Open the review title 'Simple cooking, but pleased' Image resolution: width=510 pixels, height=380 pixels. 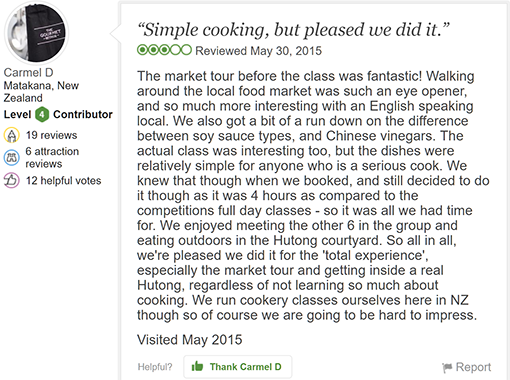pos(293,30)
